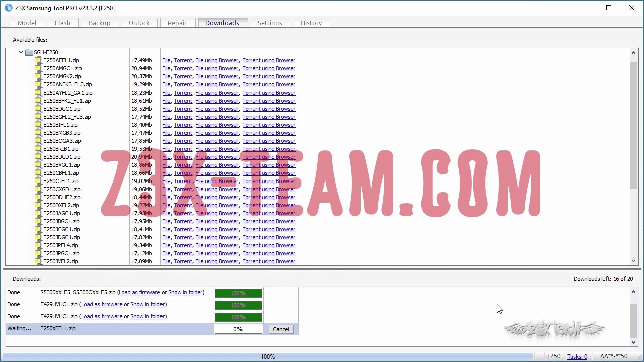Screen dimensions: 644x362
Task: Click the zip icon of E250JAGC1.zip
Action: 38,213
